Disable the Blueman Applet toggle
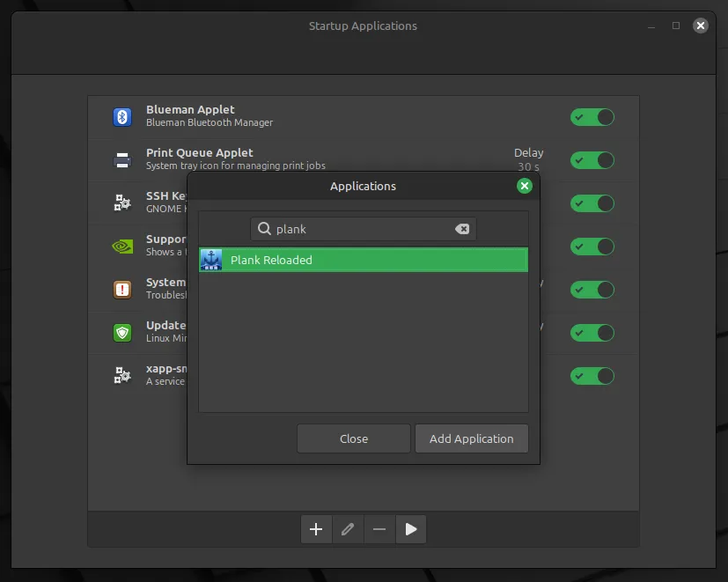728x582 pixels. pos(592,117)
